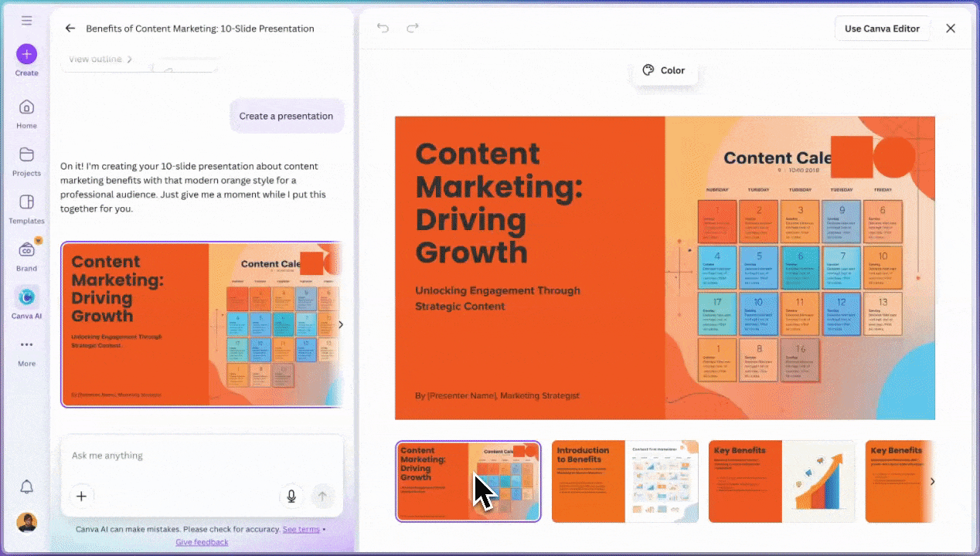Screen dimensions: 980x556
Task: Open the Canva AI sidebar icon
Action: tap(26, 298)
